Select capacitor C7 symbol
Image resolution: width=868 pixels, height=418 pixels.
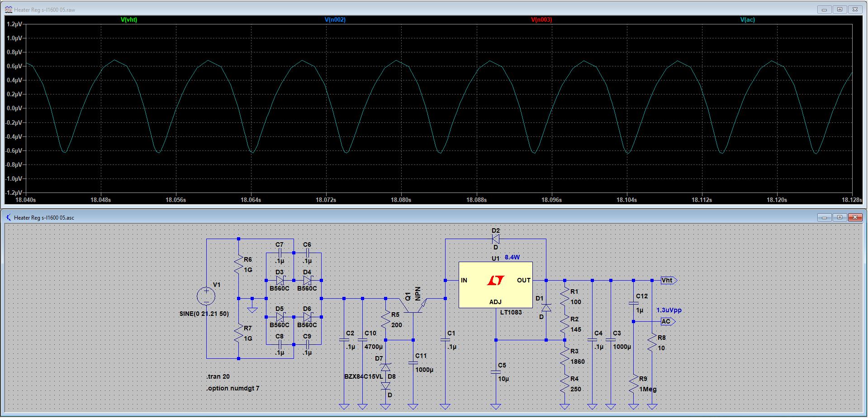coord(280,253)
